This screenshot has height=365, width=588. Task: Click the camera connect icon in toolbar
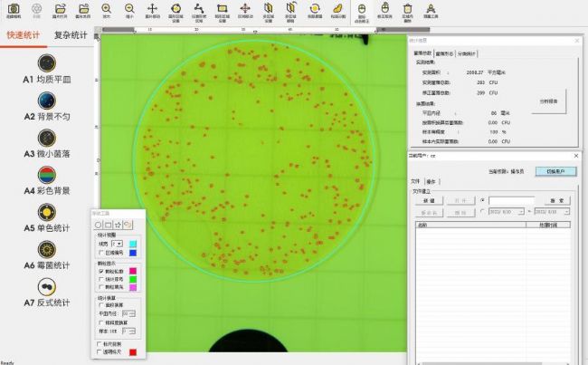click(13, 9)
